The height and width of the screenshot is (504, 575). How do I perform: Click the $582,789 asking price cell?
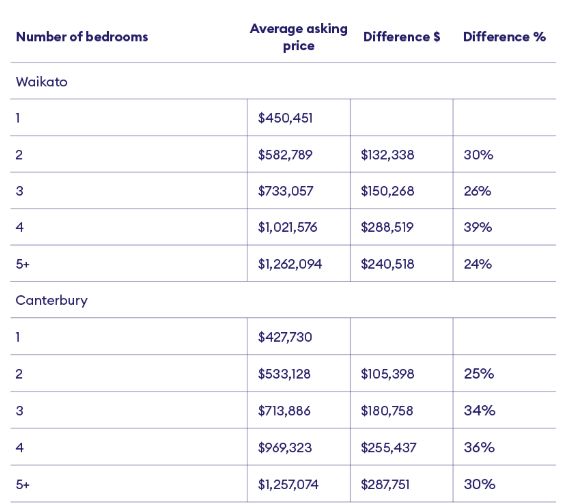(x=285, y=154)
